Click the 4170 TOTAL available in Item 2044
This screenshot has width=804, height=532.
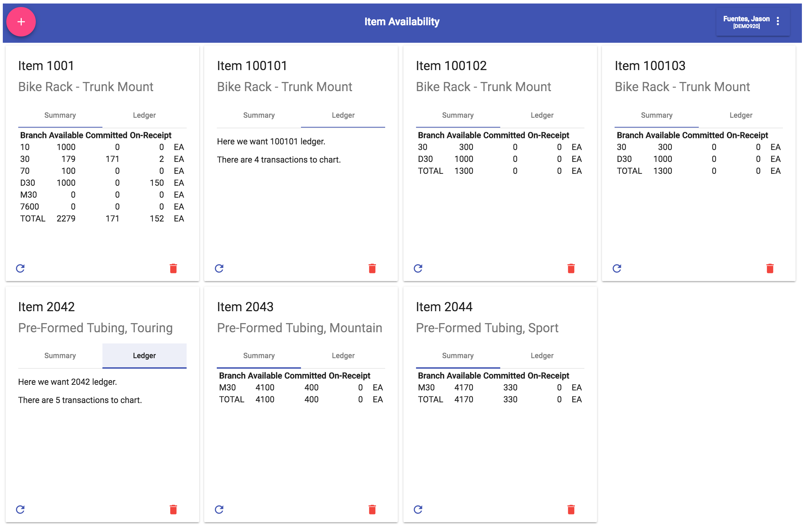pyautogui.click(x=464, y=400)
